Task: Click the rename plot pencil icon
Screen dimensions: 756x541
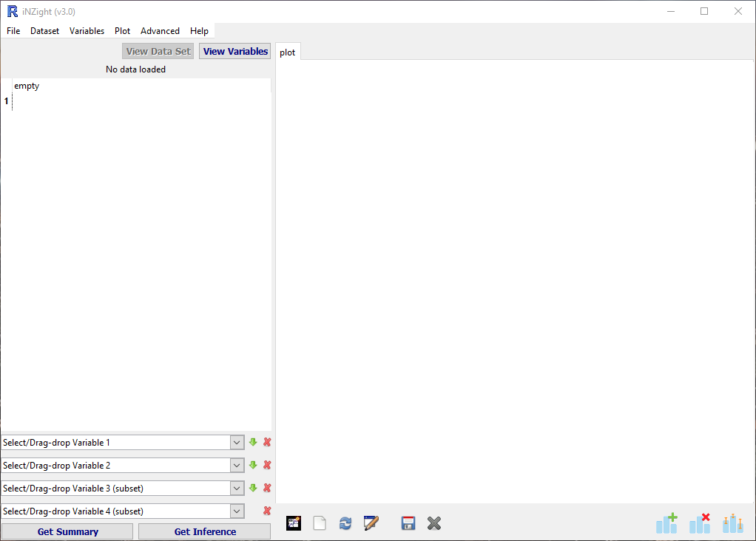Action: [371, 523]
